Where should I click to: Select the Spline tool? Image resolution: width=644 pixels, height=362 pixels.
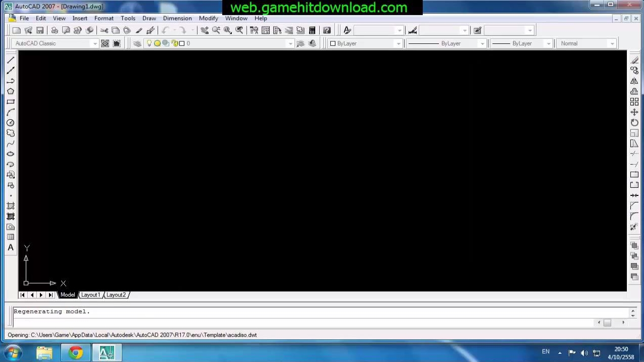[11, 143]
